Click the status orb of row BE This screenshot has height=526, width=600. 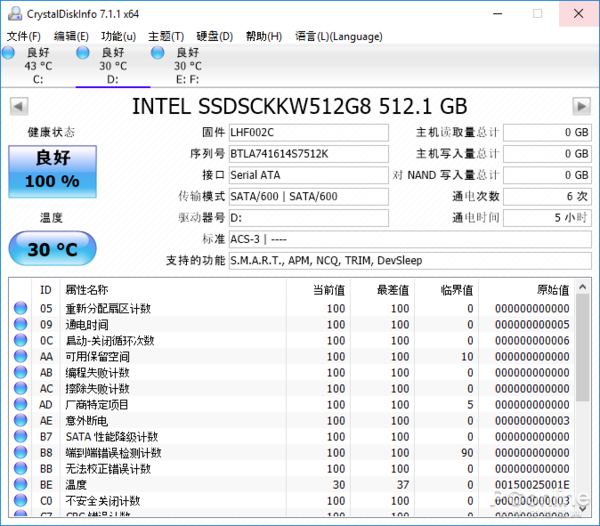coord(21,485)
